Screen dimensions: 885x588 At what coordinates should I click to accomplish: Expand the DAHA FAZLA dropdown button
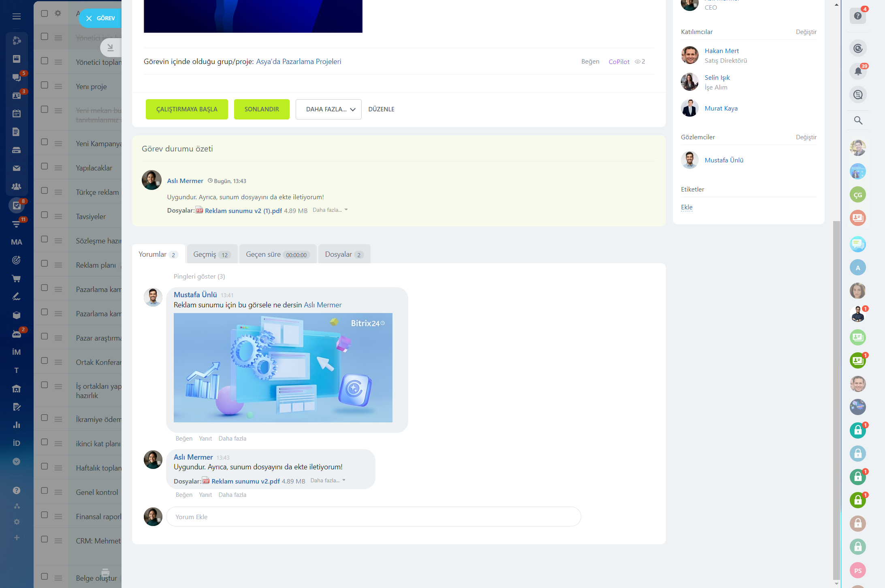pyautogui.click(x=328, y=109)
